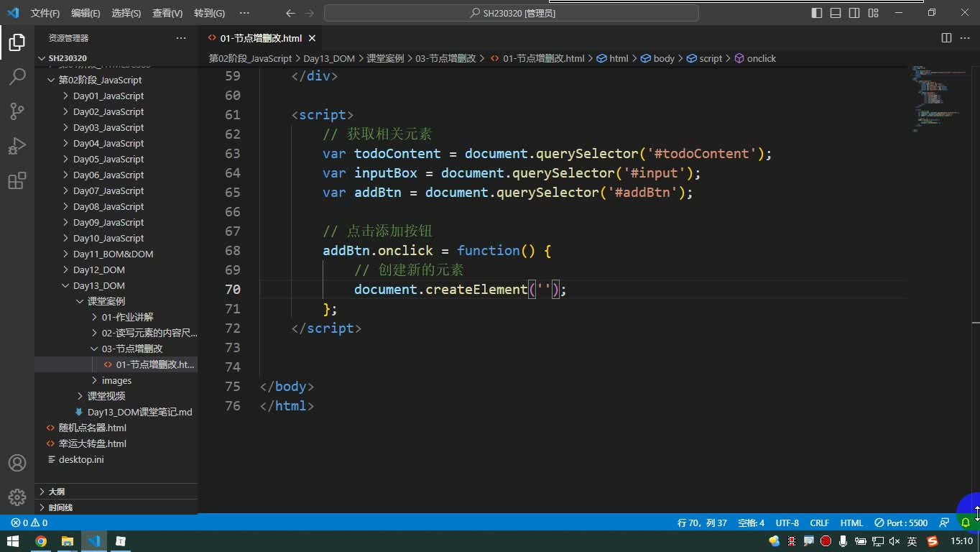Open the Source Control view
This screenshot has width=980, height=552.
pyautogui.click(x=17, y=111)
